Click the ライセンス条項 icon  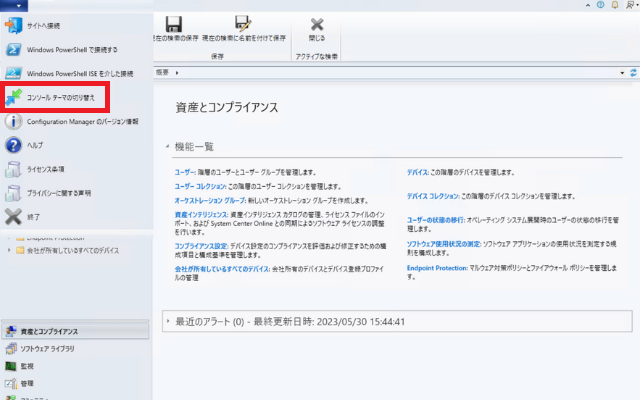click(14, 169)
